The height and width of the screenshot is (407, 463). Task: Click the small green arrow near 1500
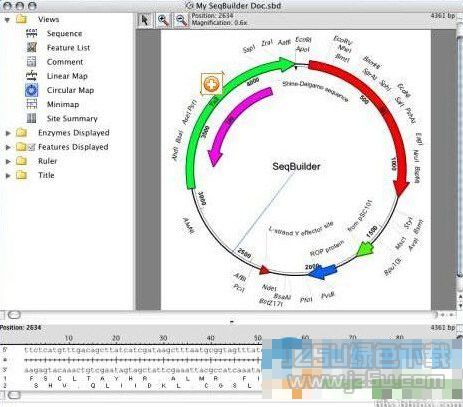pyautogui.click(x=366, y=249)
